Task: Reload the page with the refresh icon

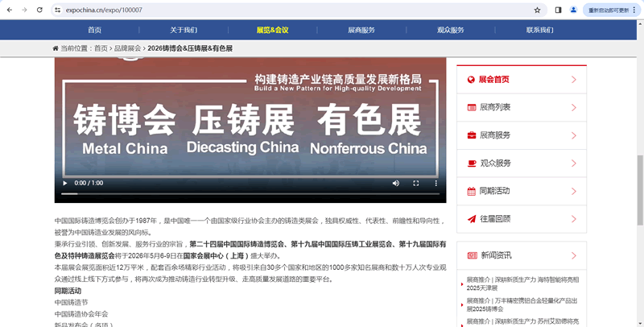Action: pyautogui.click(x=40, y=10)
